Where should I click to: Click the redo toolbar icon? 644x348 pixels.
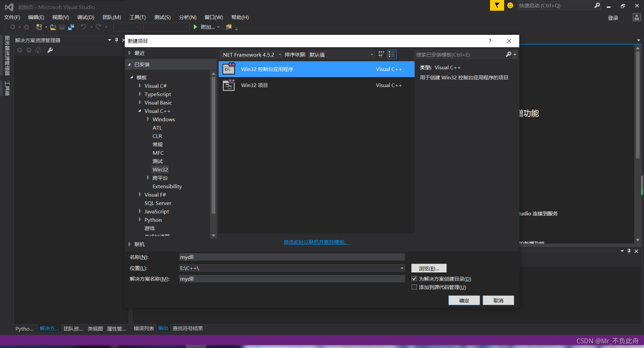[98, 27]
